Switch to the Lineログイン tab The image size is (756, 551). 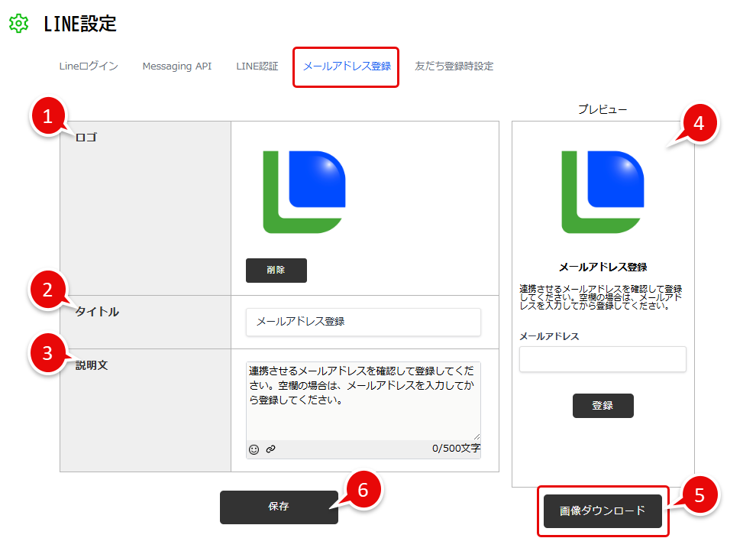[88, 66]
